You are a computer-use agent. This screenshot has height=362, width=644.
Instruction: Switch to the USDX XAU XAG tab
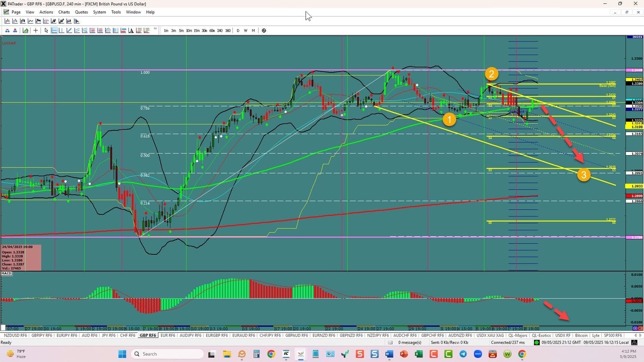pos(490,335)
